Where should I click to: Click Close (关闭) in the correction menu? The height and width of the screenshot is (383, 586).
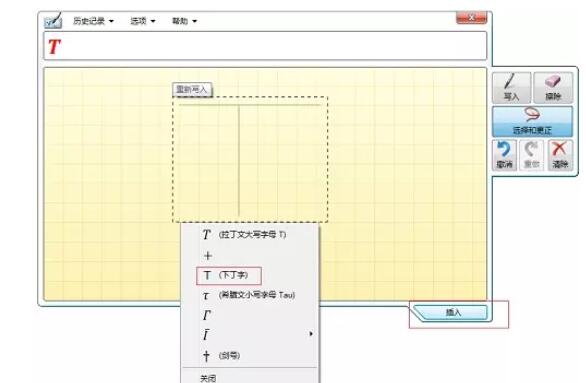pos(250,378)
